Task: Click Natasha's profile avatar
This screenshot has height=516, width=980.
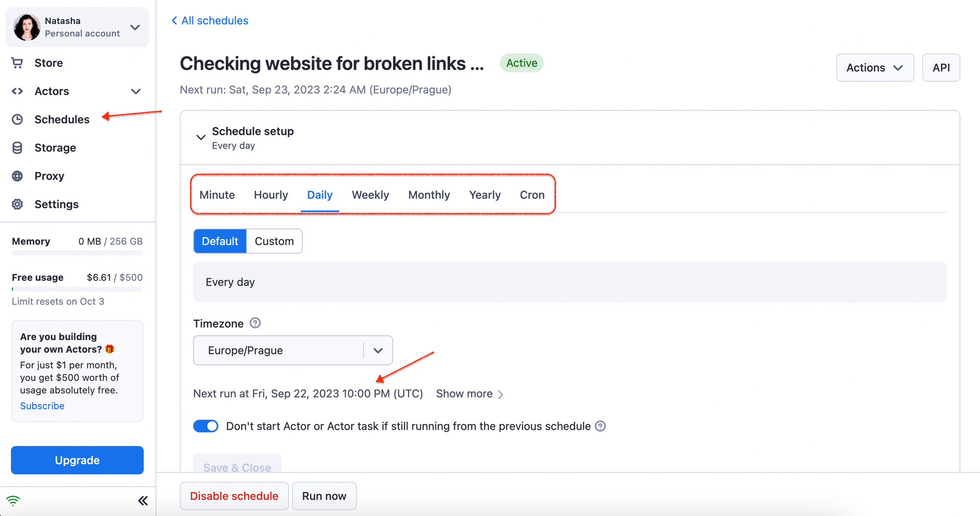Action: pyautogui.click(x=26, y=27)
